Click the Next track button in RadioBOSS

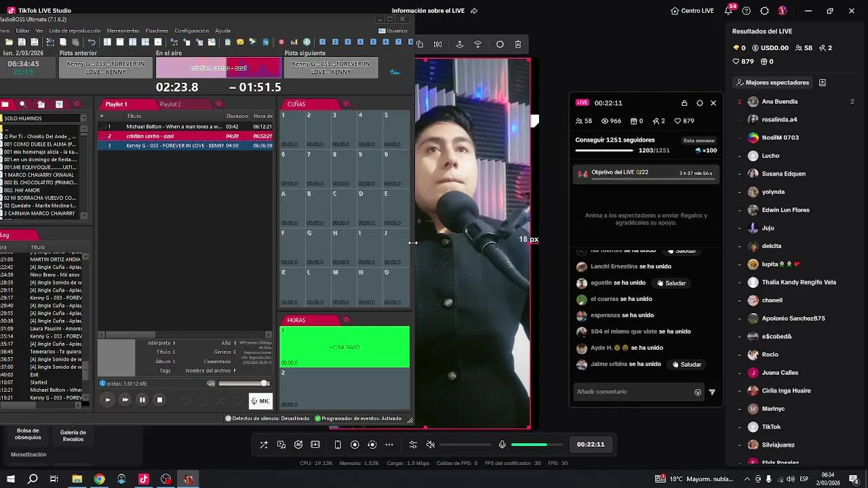pos(125,400)
